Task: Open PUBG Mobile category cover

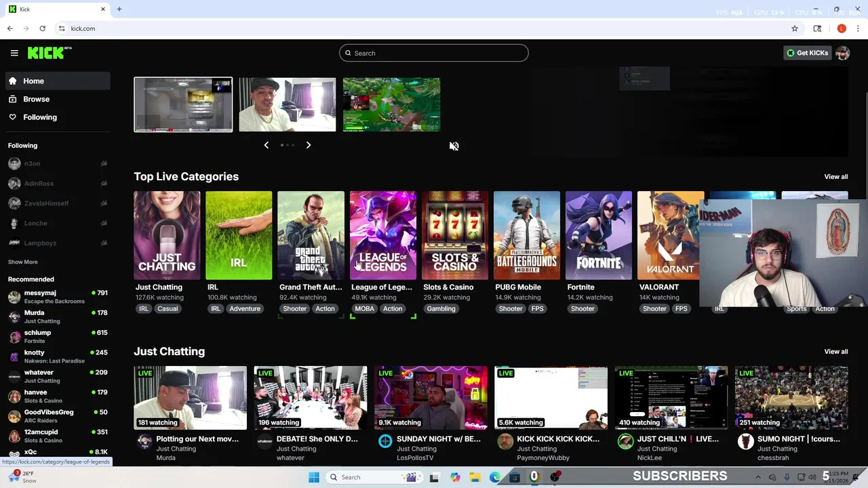Action: click(x=527, y=235)
